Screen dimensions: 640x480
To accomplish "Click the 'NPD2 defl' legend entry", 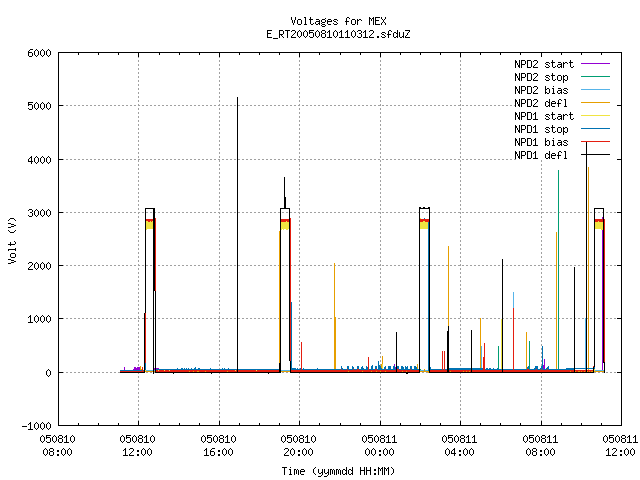I will 541,103.
